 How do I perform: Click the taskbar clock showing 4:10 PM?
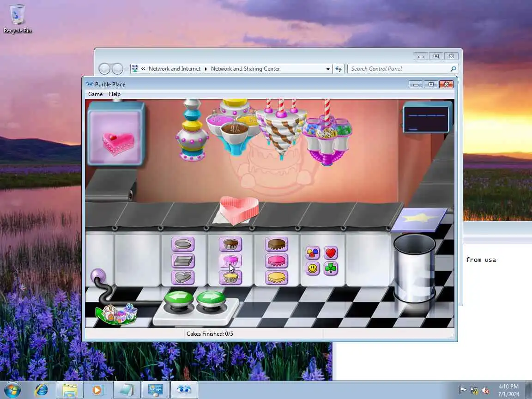click(x=508, y=390)
